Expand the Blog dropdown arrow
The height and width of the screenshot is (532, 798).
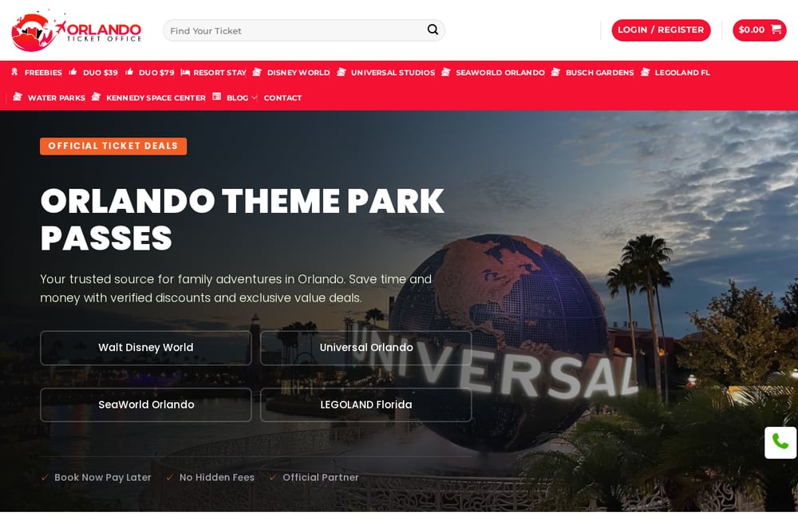click(254, 97)
